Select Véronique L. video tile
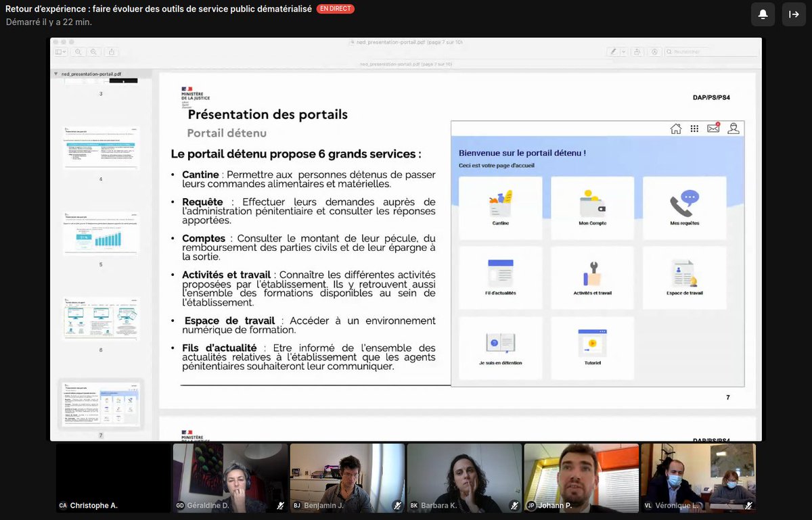This screenshot has height=520, width=812. [x=698, y=478]
